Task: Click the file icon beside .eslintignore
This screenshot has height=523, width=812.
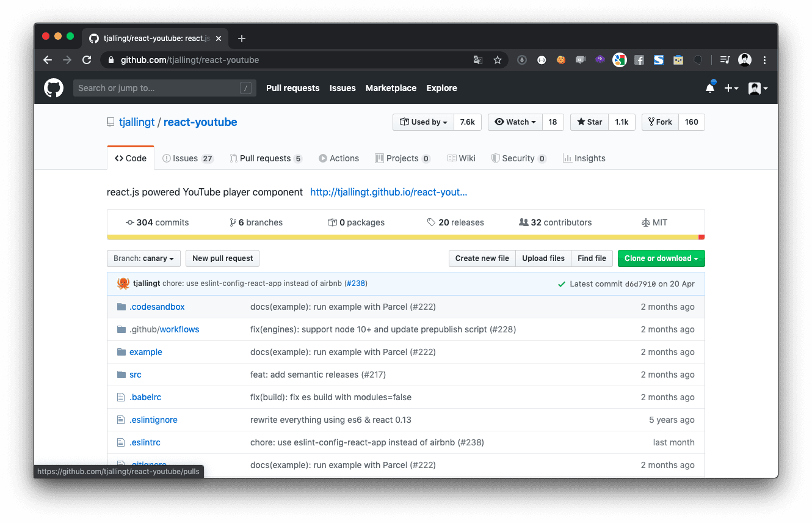Action: (121, 420)
